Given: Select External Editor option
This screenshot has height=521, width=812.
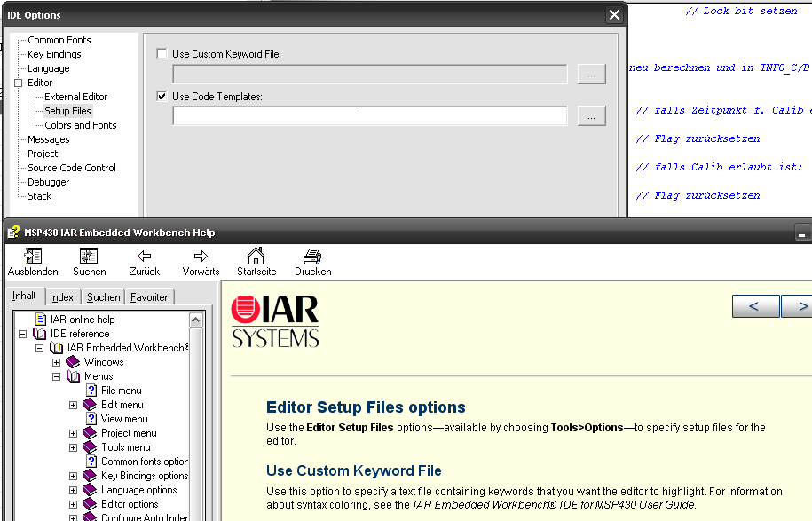Looking at the screenshot, I should coord(75,97).
